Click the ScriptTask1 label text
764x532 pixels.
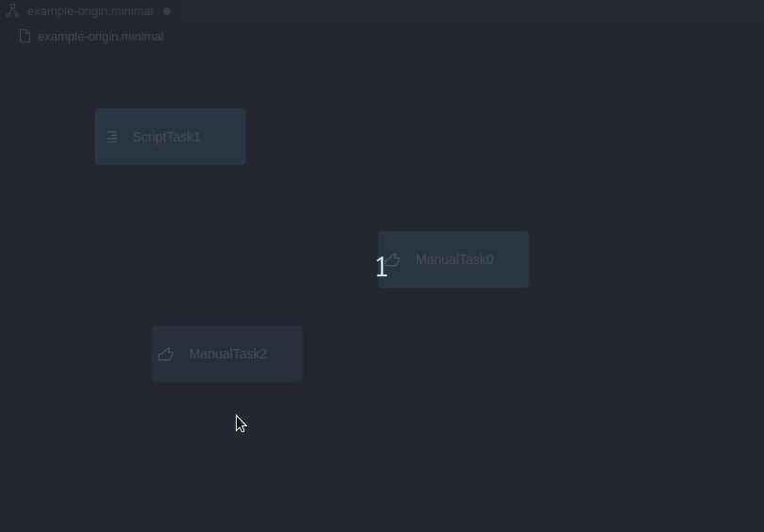[x=167, y=137]
